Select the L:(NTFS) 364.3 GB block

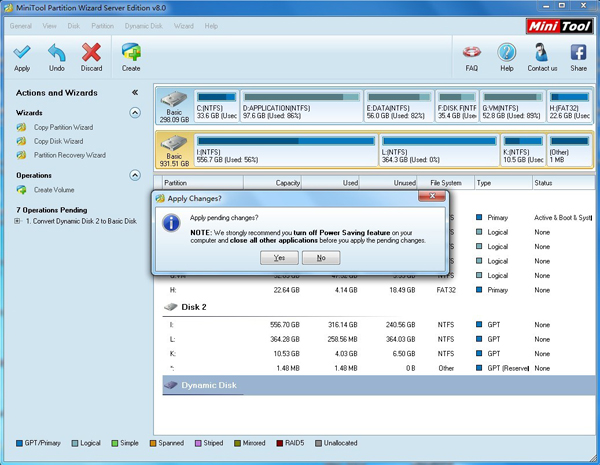pos(439,150)
